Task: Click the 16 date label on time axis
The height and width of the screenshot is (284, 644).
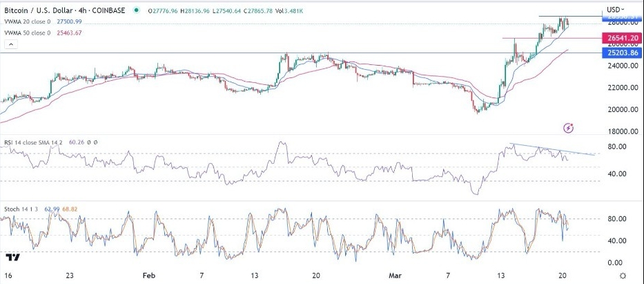Action: [8, 276]
